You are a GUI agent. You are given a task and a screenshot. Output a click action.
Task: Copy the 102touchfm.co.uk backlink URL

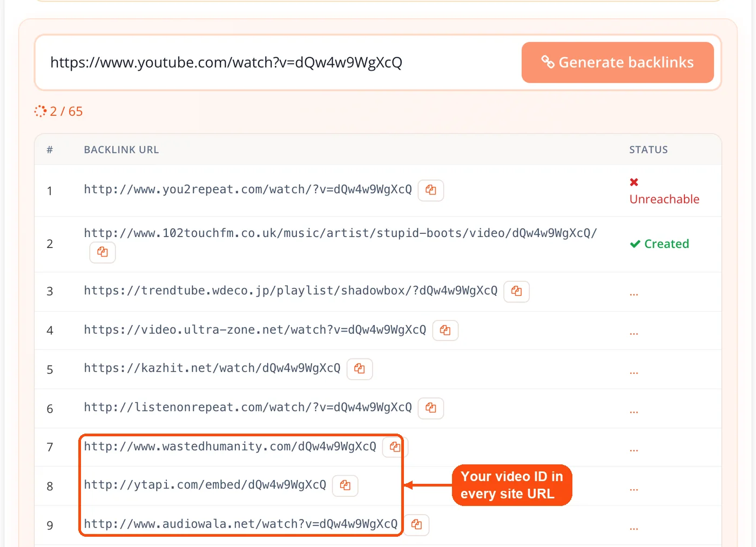click(103, 252)
